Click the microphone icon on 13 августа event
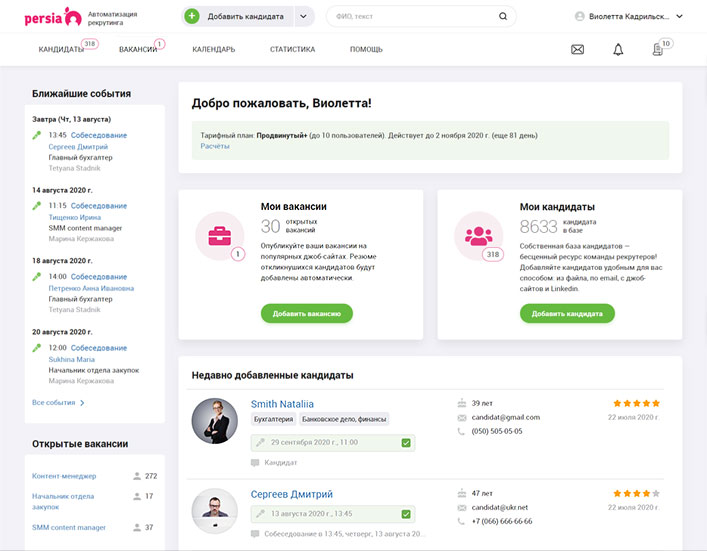The image size is (707, 551). pos(260,514)
